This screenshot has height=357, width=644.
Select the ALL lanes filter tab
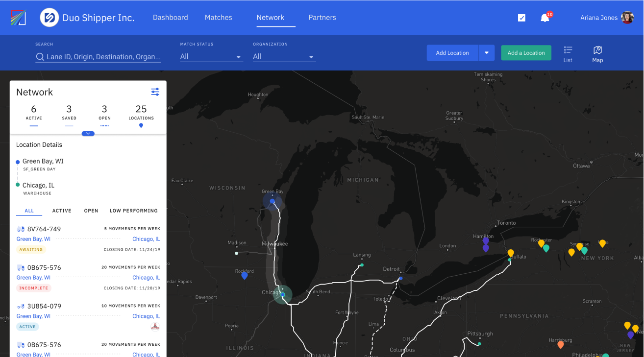29,211
